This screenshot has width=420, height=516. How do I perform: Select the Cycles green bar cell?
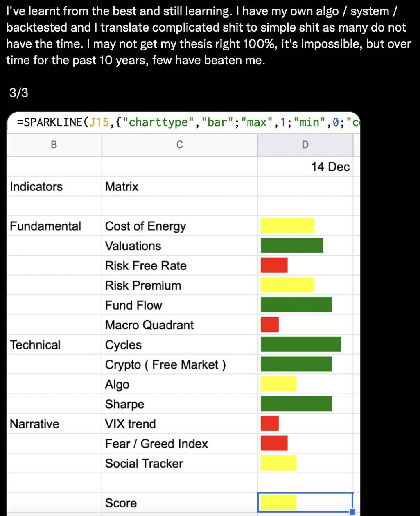point(305,344)
